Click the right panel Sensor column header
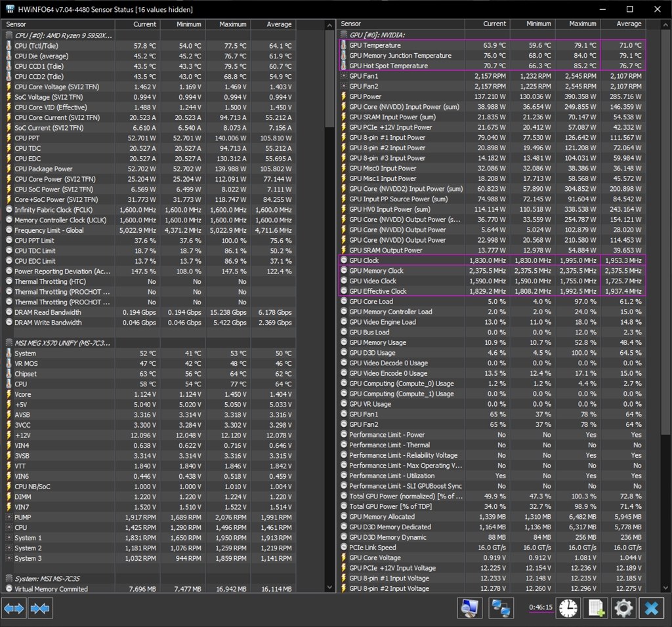The image size is (672, 627). (x=400, y=24)
